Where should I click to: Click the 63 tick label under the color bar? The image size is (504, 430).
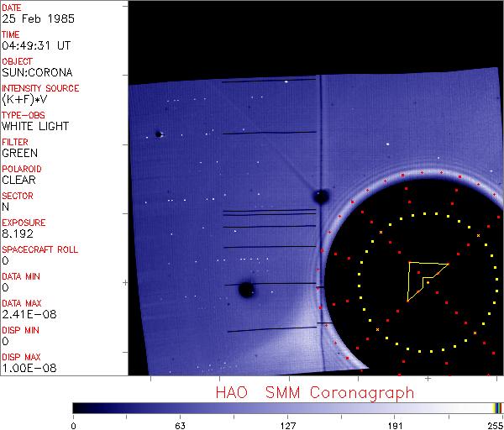(180, 424)
